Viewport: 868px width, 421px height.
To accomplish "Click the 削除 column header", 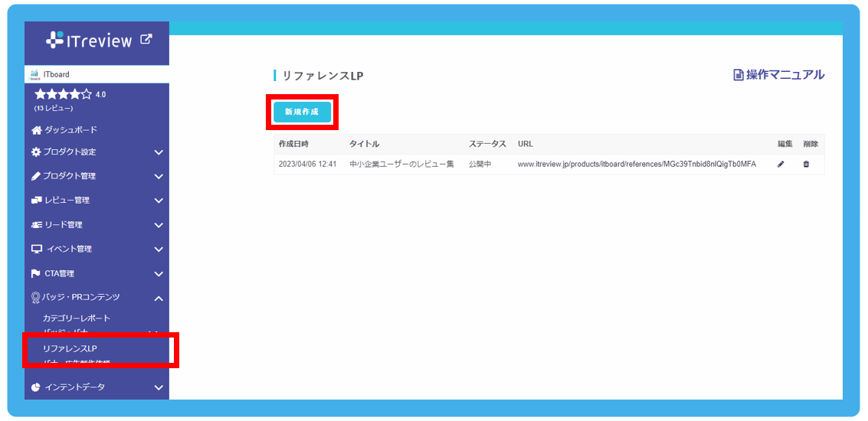I will [x=810, y=144].
